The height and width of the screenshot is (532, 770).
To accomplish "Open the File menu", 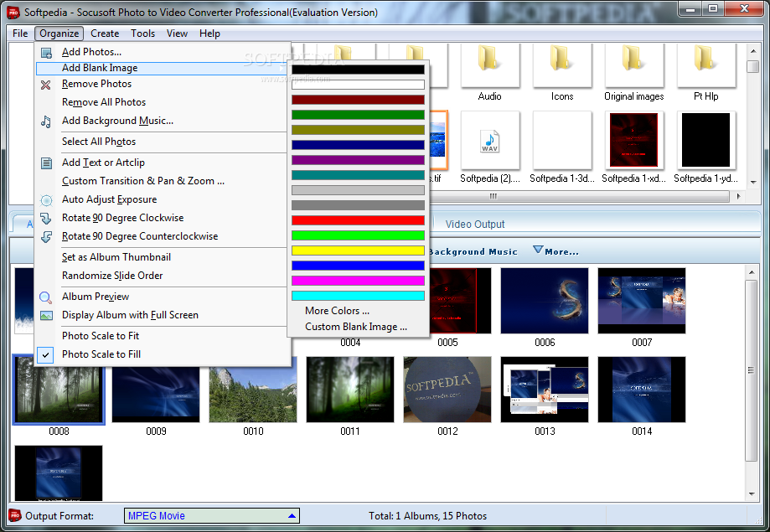I will [x=20, y=34].
